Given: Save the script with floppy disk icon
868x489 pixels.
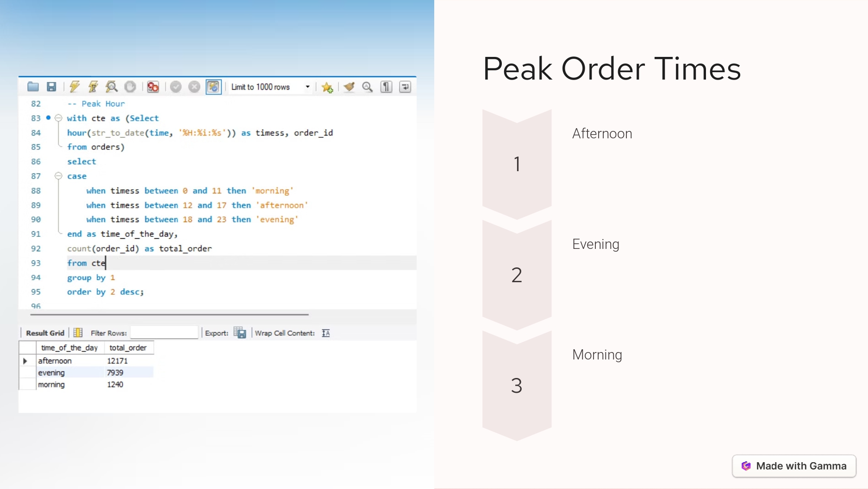Looking at the screenshot, I should pyautogui.click(x=51, y=87).
